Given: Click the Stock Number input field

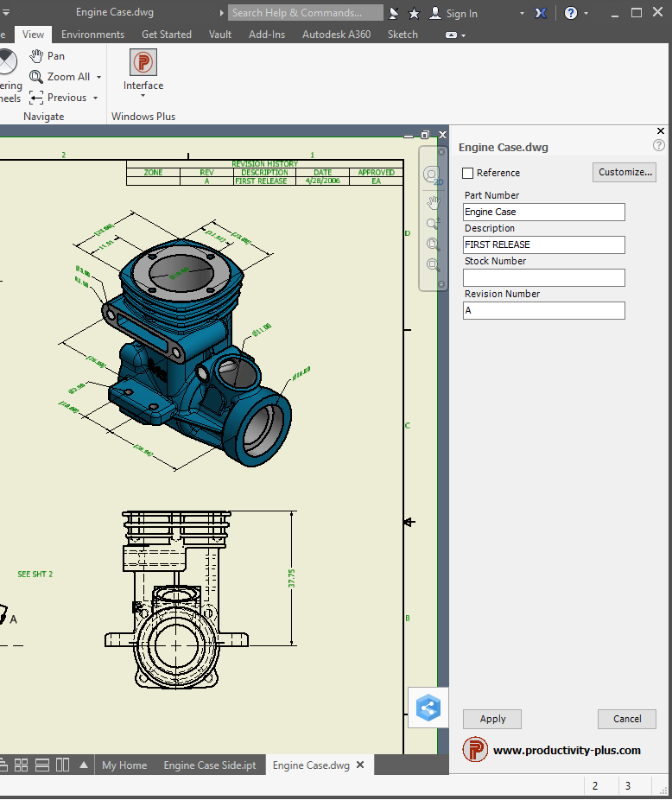Looking at the screenshot, I should point(543,278).
